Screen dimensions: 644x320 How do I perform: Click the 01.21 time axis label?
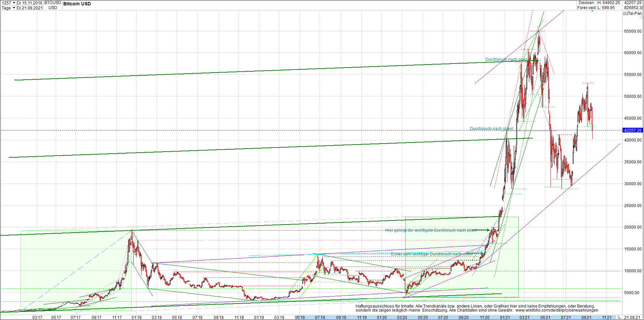pos(505,317)
